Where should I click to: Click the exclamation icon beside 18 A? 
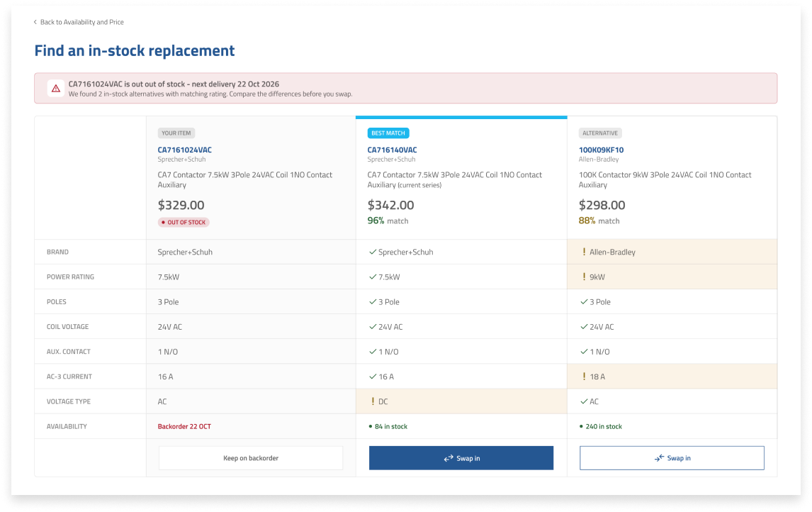click(584, 377)
